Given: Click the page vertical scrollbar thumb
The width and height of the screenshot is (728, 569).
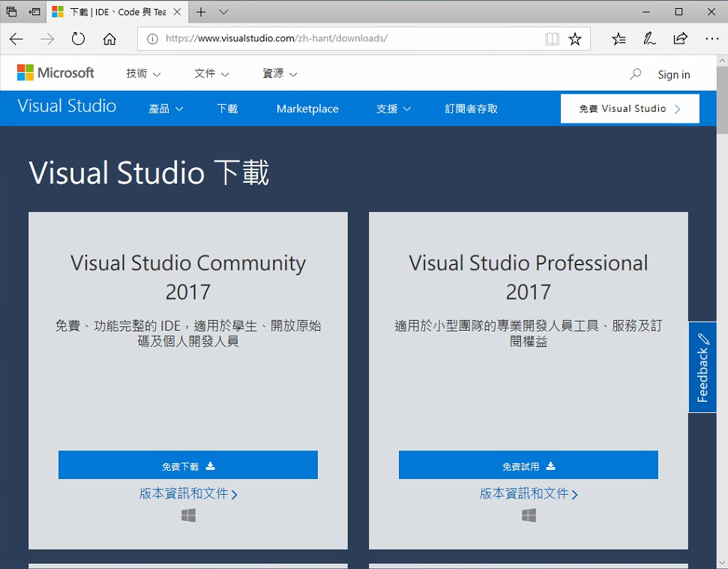Looking at the screenshot, I should tap(722, 100).
